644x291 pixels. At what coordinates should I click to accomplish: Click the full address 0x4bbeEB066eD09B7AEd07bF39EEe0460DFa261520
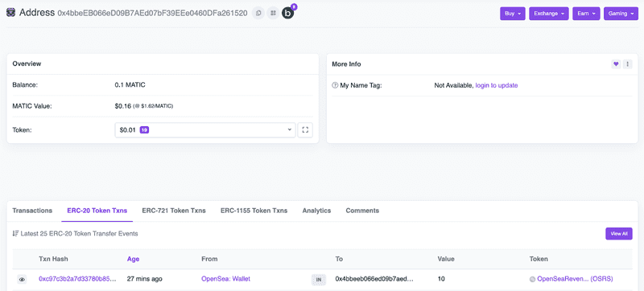tap(152, 13)
